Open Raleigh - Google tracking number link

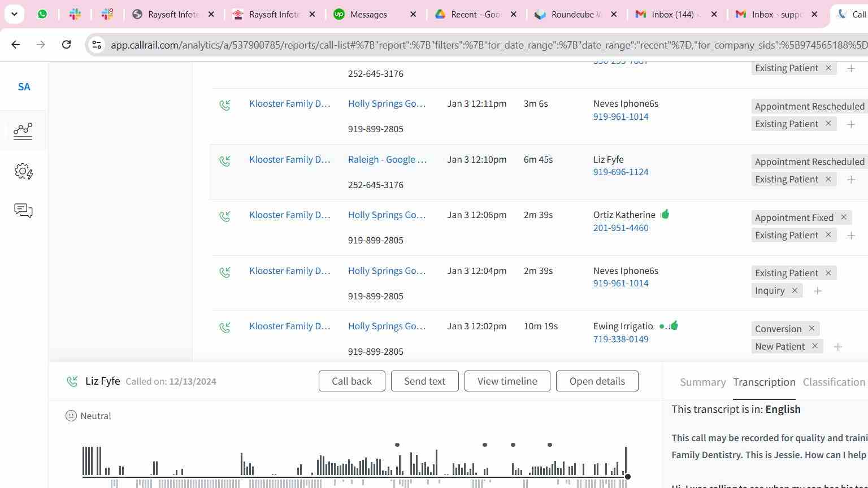tap(387, 159)
